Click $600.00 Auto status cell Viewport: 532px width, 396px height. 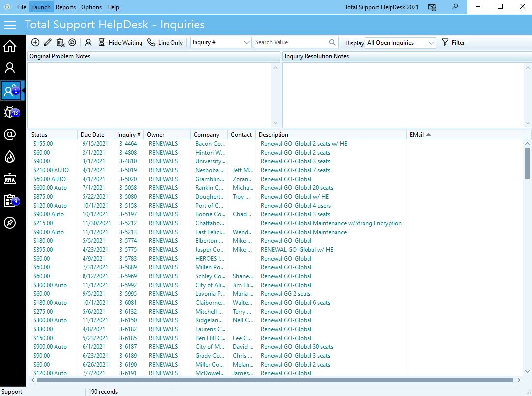click(x=50, y=188)
